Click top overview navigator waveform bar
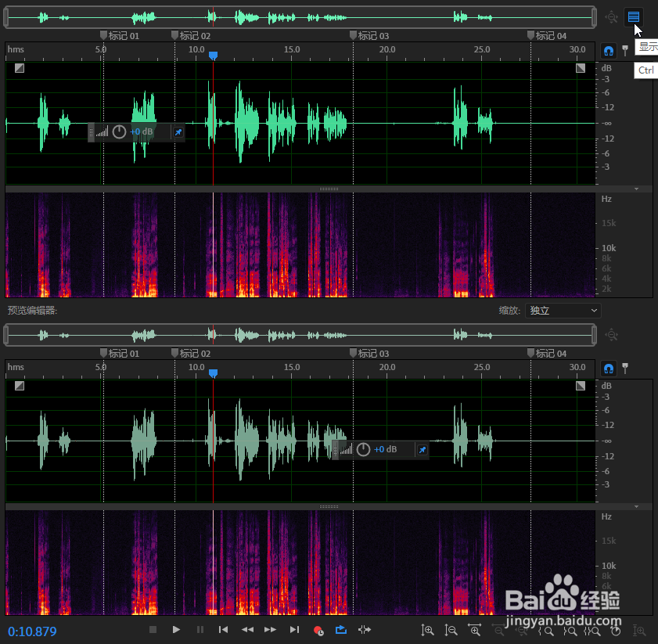This screenshot has height=644, width=658. tap(300, 17)
